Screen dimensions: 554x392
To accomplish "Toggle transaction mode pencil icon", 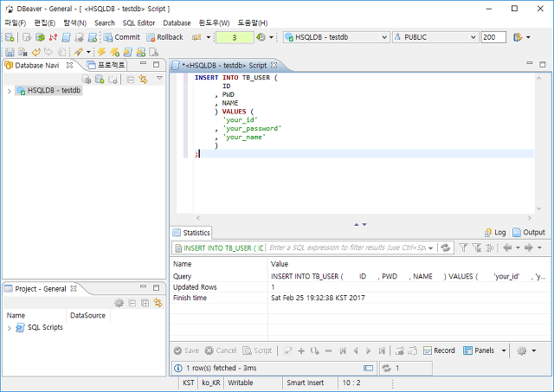I will [x=196, y=37].
